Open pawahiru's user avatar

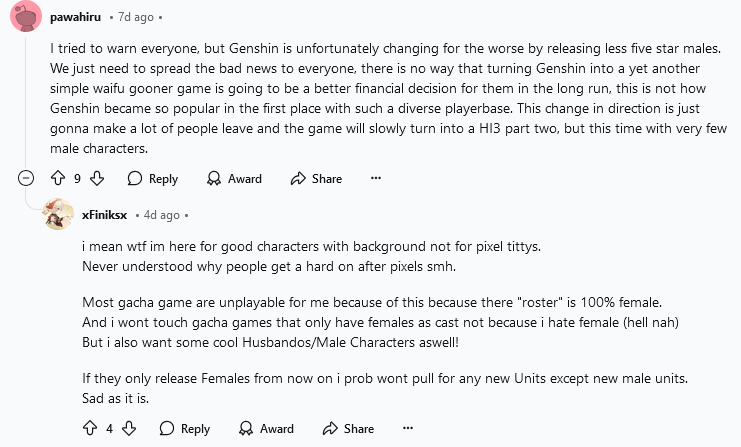coord(27,18)
